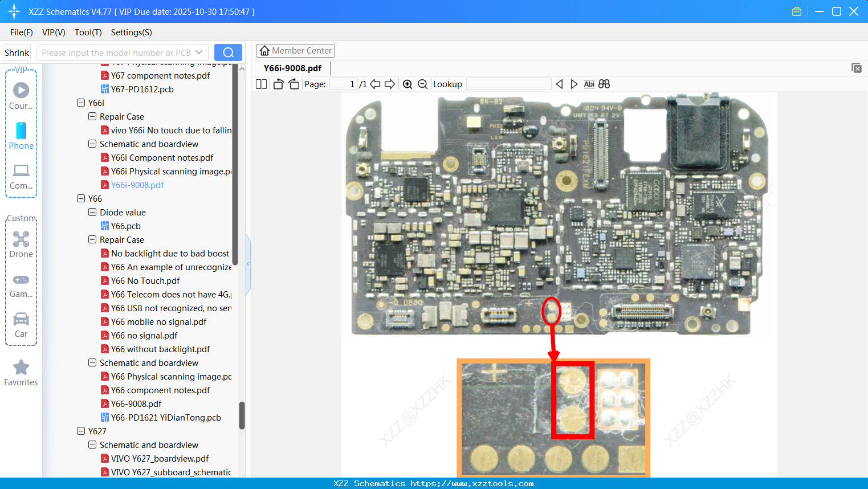Open the Drone category in sidebar
The height and width of the screenshot is (489, 868).
21,239
